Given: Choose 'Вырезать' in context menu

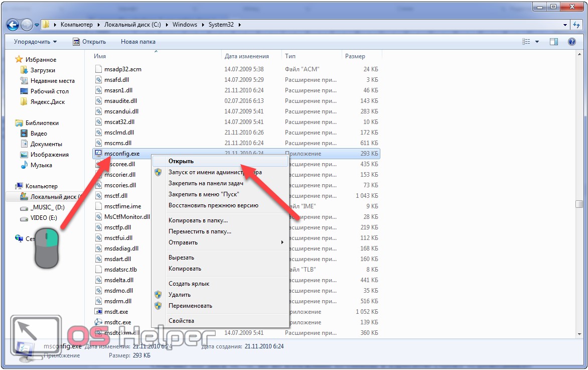Looking at the screenshot, I should [220, 258].
